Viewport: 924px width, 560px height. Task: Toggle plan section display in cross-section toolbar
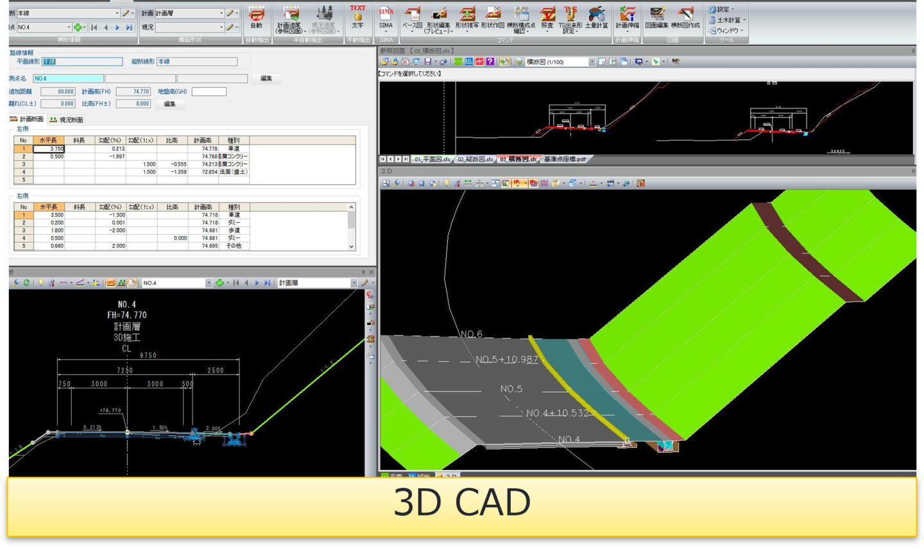110,283
